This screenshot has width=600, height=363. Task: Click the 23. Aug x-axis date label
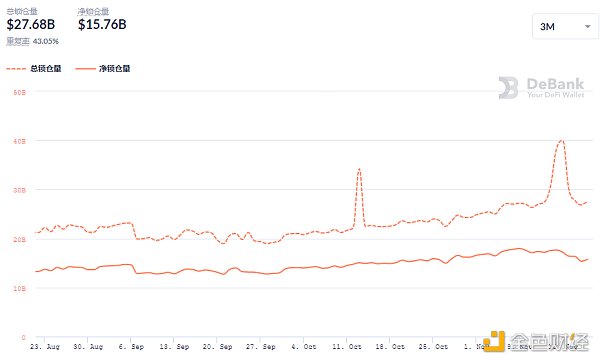coord(45,347)
